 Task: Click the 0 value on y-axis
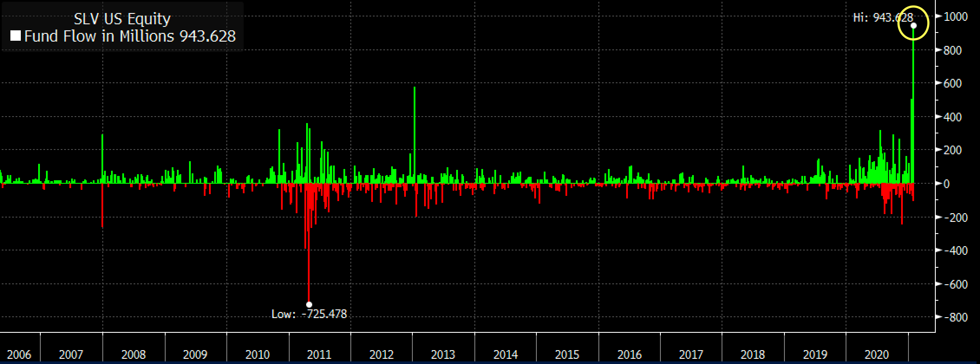click(947, 184)
